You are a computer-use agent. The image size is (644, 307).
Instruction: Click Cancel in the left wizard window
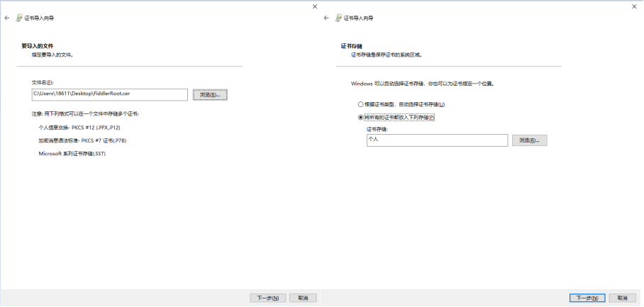pyautogui.click(x=303, y=298)
